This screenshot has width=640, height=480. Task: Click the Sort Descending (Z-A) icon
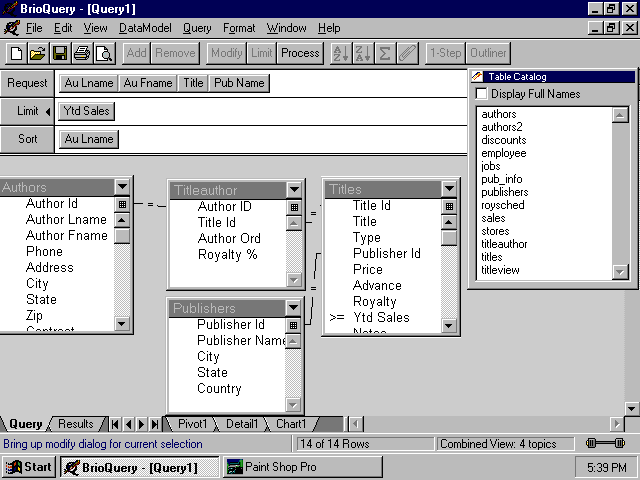[362, 53]
